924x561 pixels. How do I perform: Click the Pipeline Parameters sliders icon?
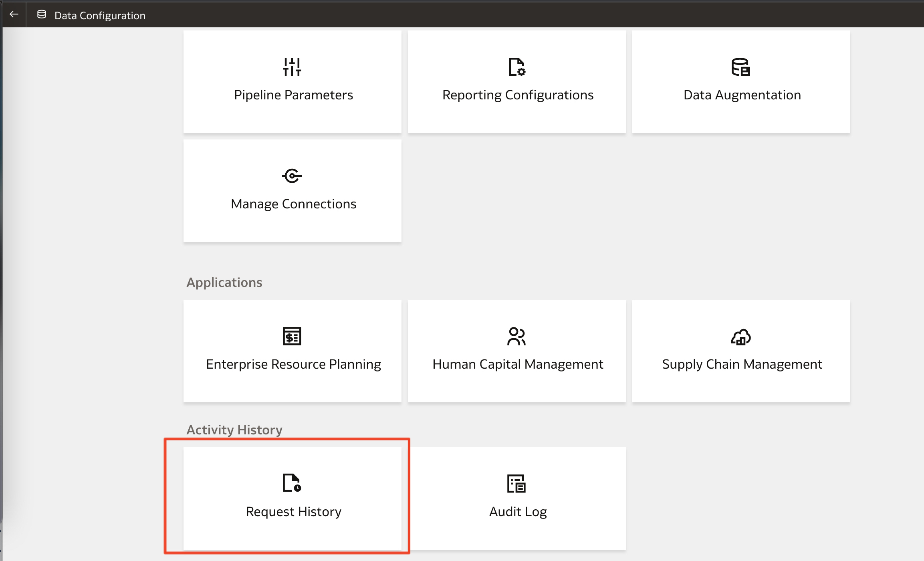coord(292,67)
